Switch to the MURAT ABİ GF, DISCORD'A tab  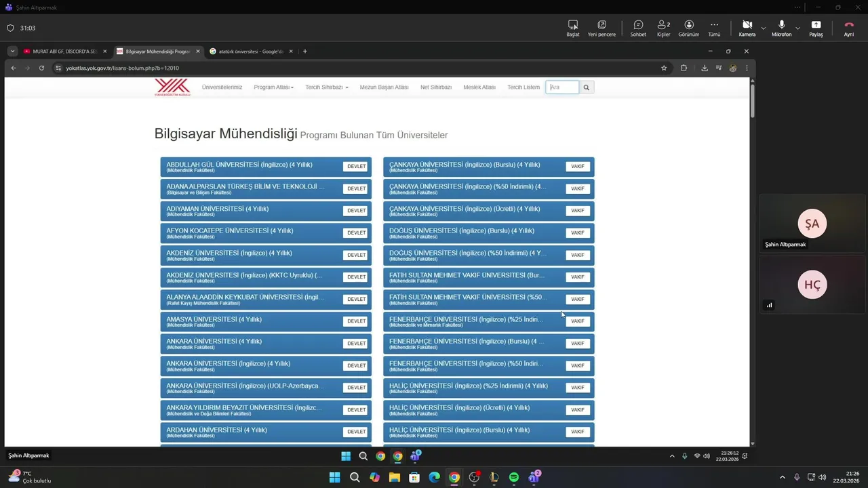[x=64, y=52]
